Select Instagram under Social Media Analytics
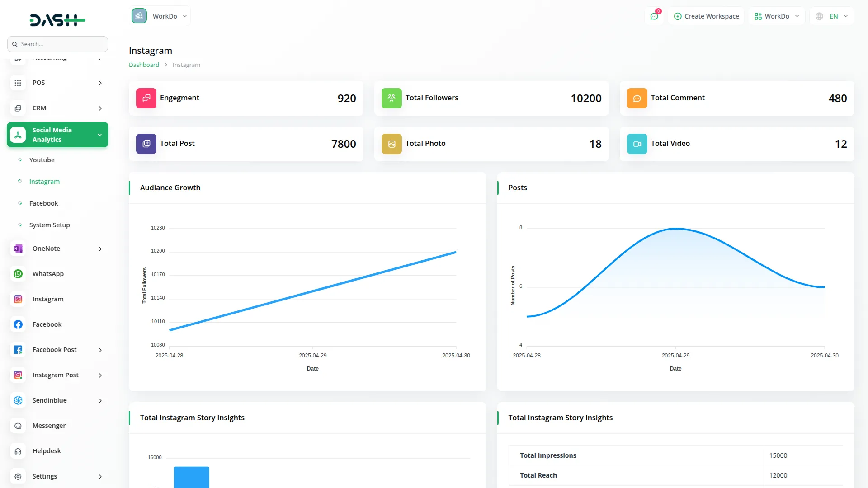This screenshot has width=868, height=488. pos(44,181)
